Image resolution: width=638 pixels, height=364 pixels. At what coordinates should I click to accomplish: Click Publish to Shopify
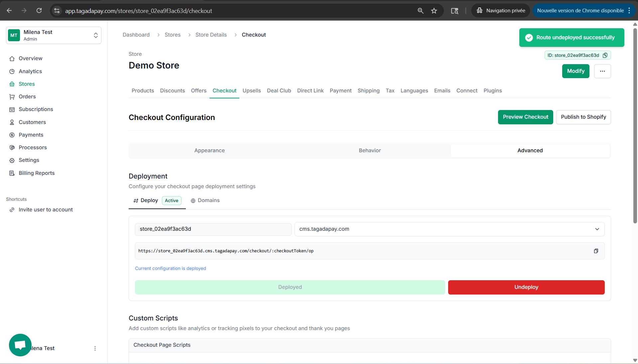(x=583, y=117)
